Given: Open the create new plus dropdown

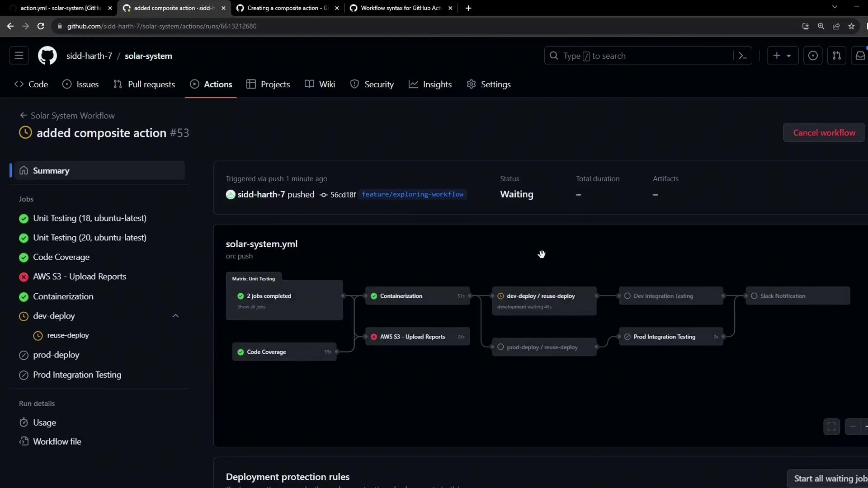Looking at the screenshot, I should (x=782, y=56).
